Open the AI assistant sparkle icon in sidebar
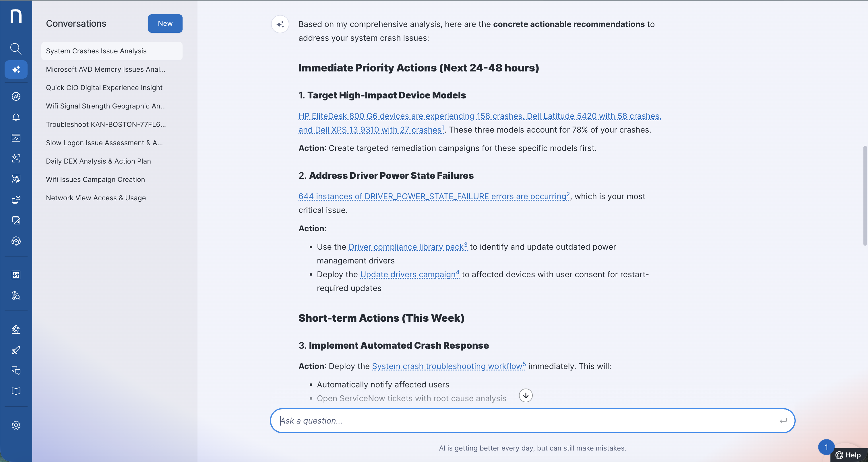 16,69
